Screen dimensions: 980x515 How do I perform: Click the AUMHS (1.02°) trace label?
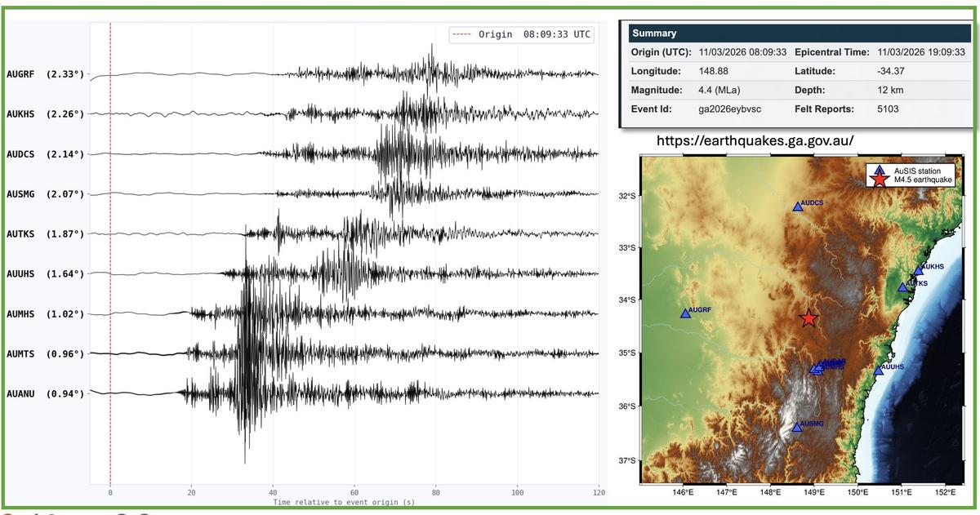tap(45, 314)
